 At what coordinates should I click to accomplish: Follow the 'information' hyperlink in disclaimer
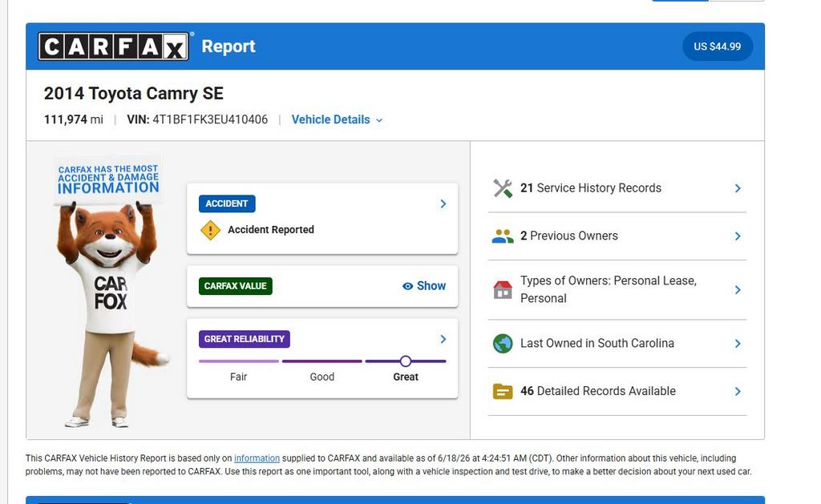257,458
